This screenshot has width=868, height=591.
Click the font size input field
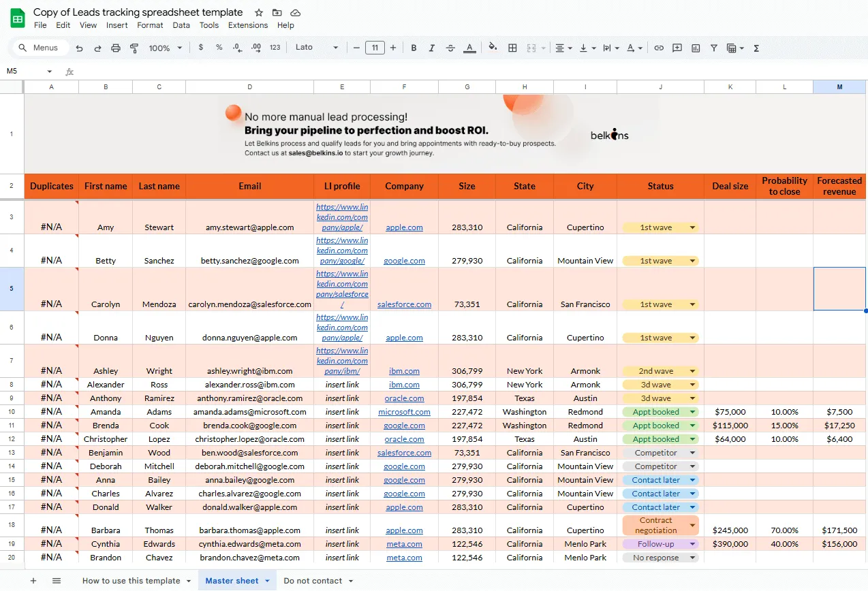click(x=375, y=48)
